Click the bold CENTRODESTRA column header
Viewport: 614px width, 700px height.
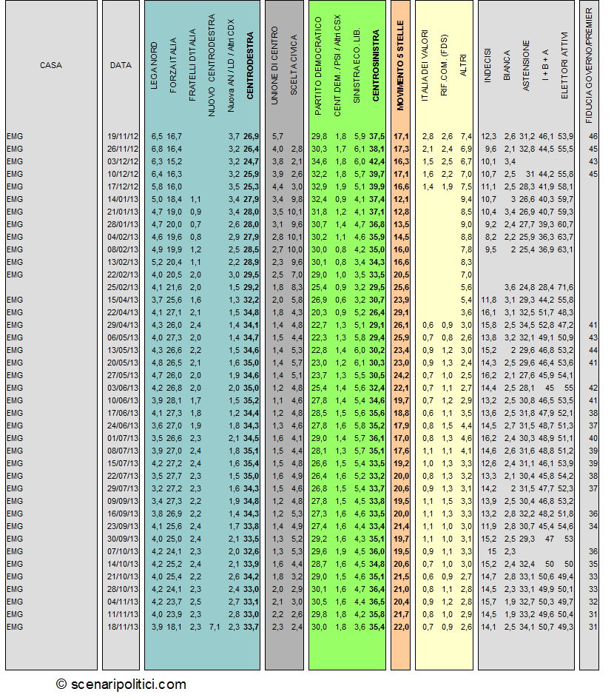pyautogui.click(x=250, y=65)
